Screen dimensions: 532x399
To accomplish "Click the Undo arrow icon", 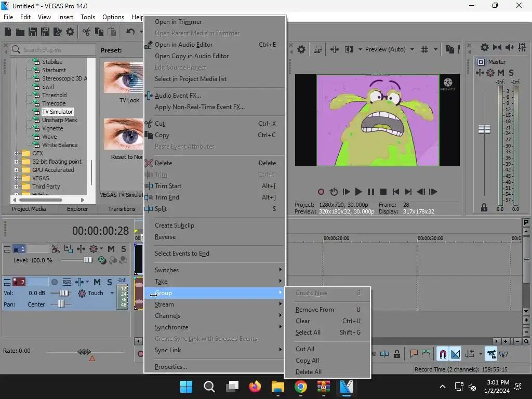I will point(130,32).
